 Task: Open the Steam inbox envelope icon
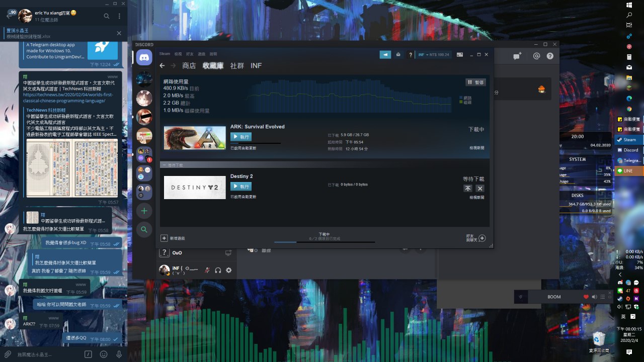tap(398, 54)
